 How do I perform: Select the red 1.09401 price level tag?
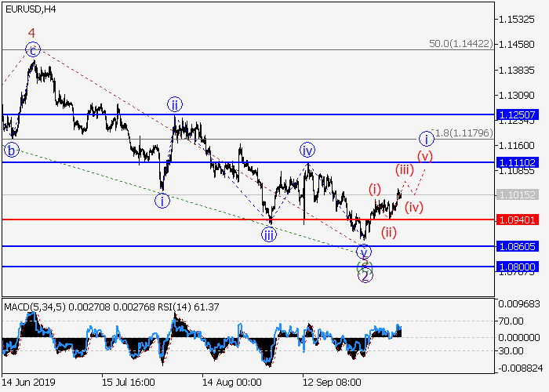pyautogui.click(x=517, y=220)
